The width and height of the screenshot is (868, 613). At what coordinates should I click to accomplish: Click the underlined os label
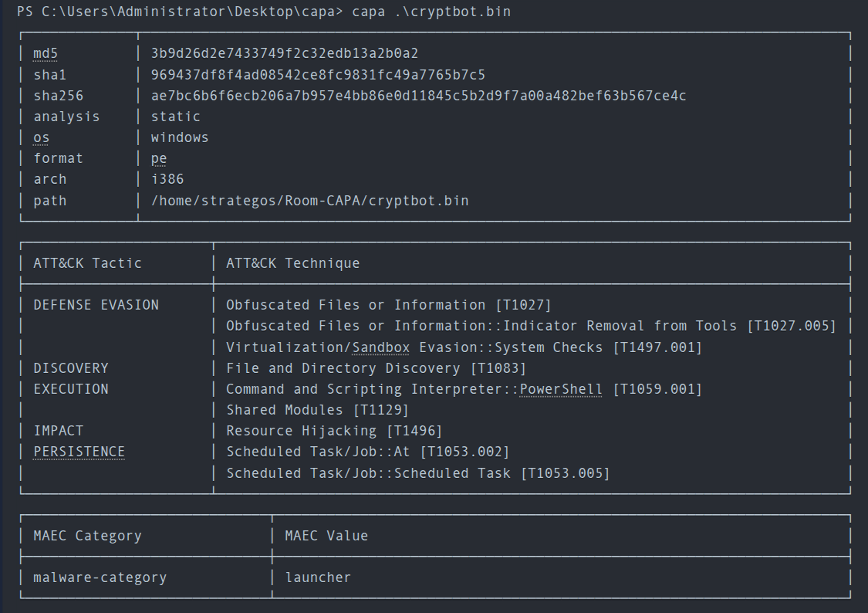[42, 137]
